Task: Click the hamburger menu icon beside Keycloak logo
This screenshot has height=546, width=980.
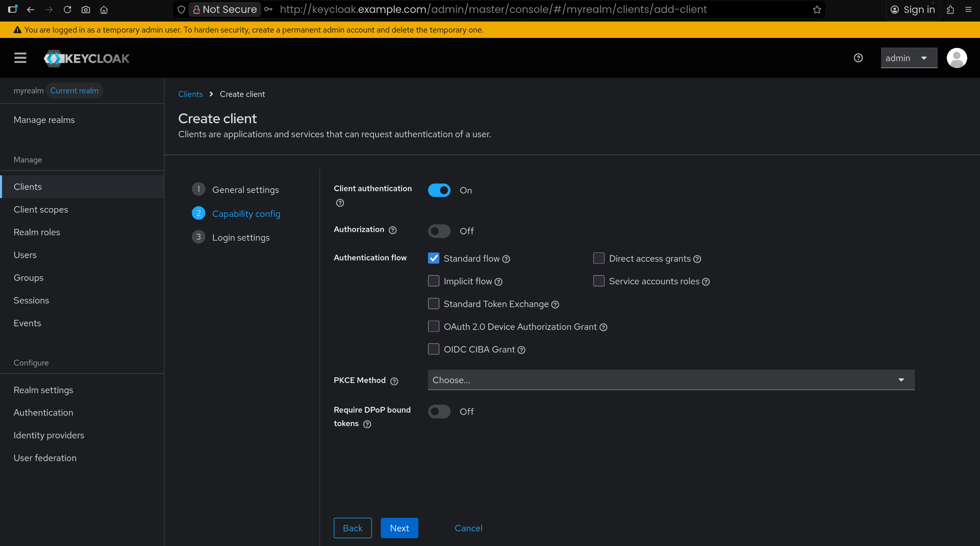Action: coord(20,58)
